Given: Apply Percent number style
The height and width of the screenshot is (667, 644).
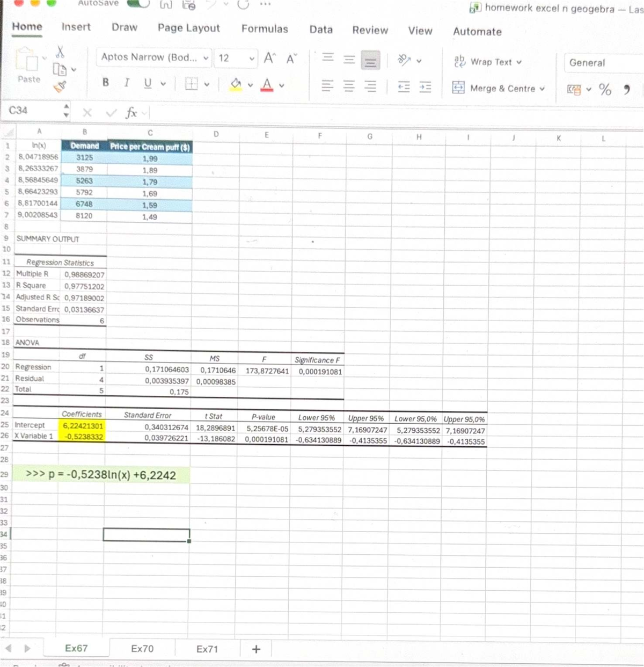Looking at the screenshot, I should click(x=605, y=90).
